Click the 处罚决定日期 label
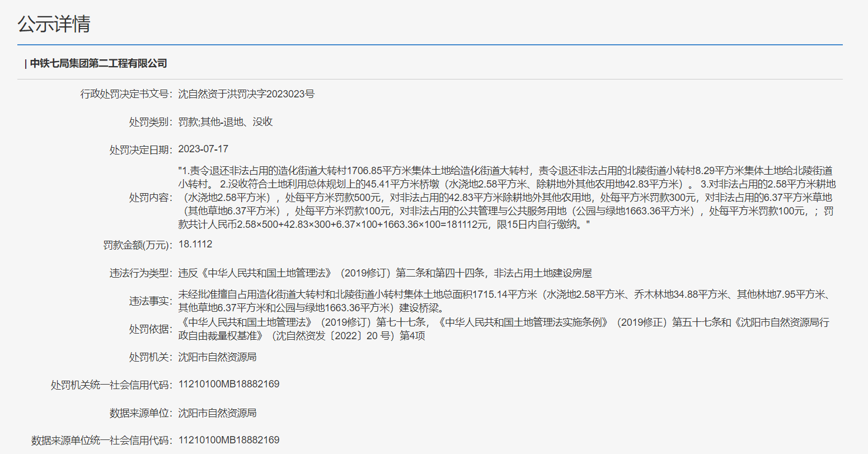This screenshot has height=454, width=868. click(x=141, y=149)
